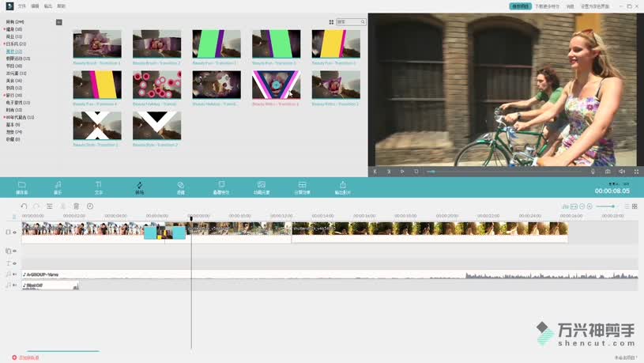Viewport: 644px width, 363px height.
Task: Open the 消息 messages link
Action: click(570, 6)
